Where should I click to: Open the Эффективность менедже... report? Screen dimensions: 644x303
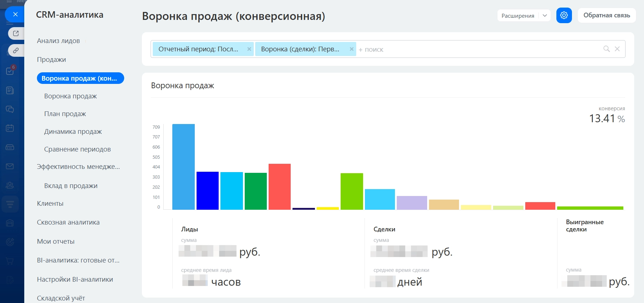(78, 167)
